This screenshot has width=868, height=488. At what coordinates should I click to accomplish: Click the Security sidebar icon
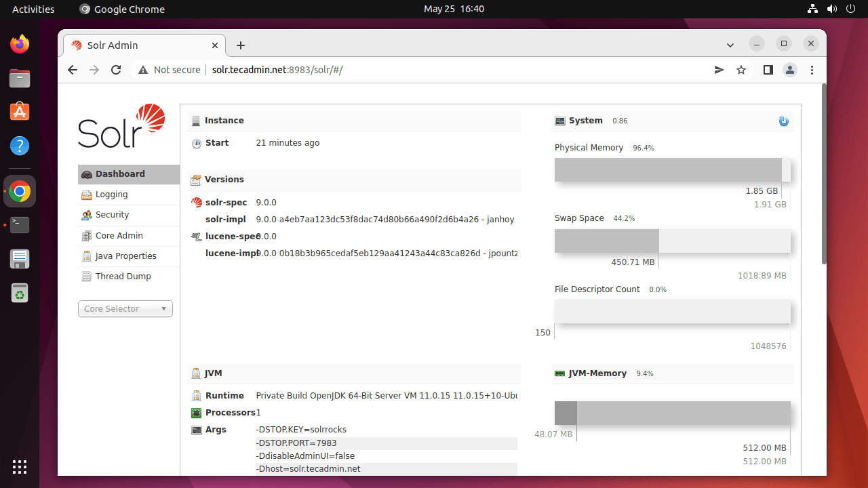[87, 215]
